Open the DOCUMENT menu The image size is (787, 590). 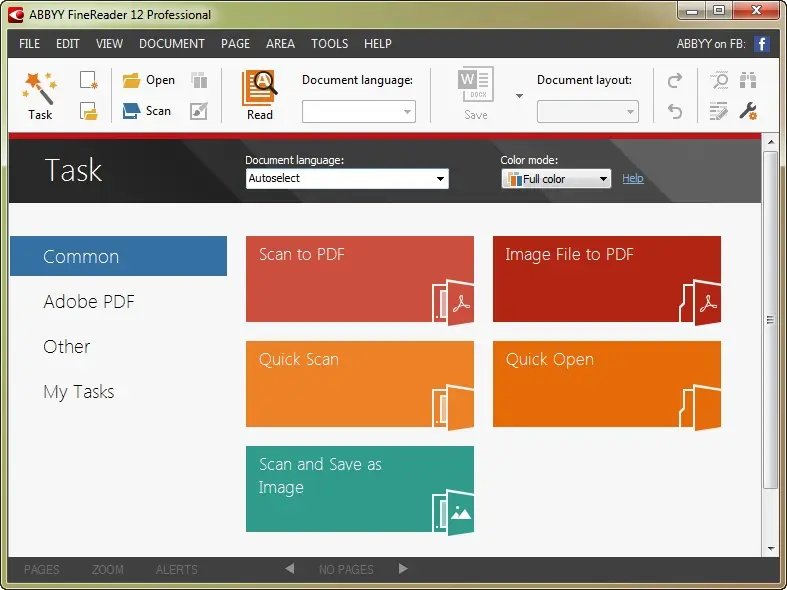pos(172,44)
